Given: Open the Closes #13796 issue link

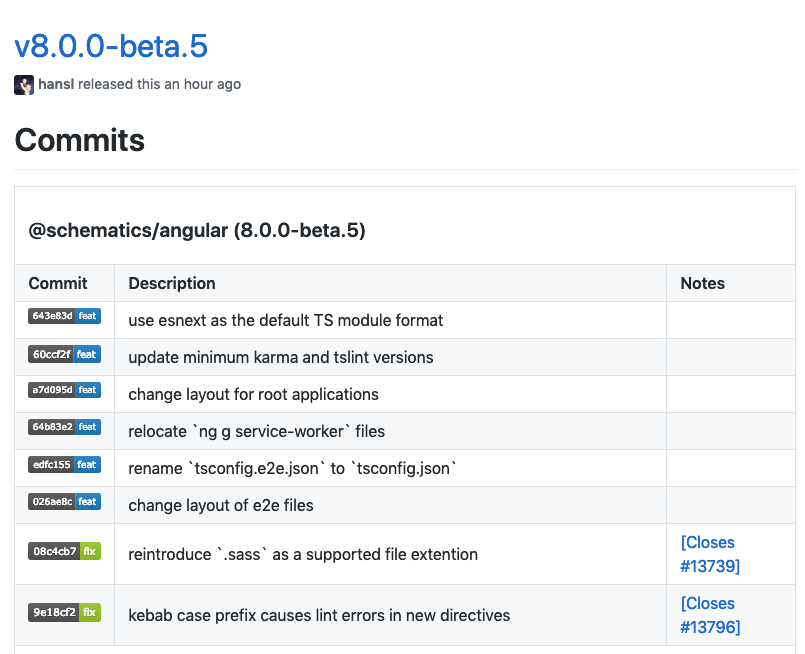Looking at the screenshot, I should click(x=709, y=615).
